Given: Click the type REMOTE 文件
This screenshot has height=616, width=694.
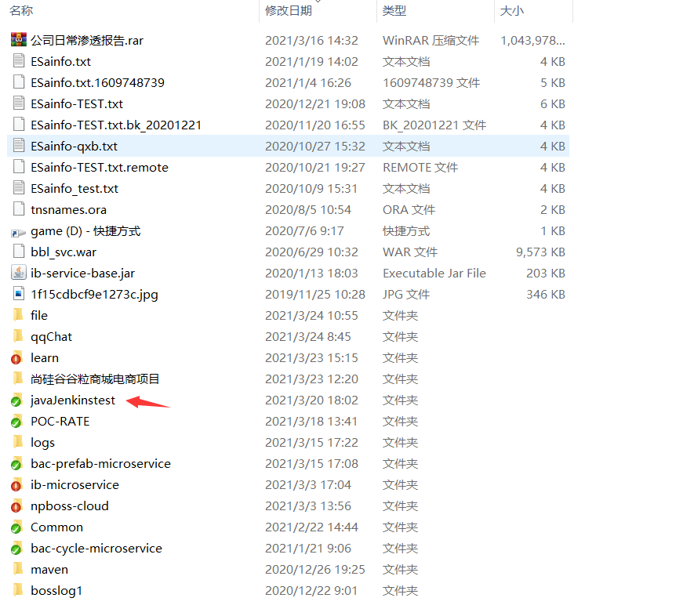Looking at the screenshot, I should point(420,168).
